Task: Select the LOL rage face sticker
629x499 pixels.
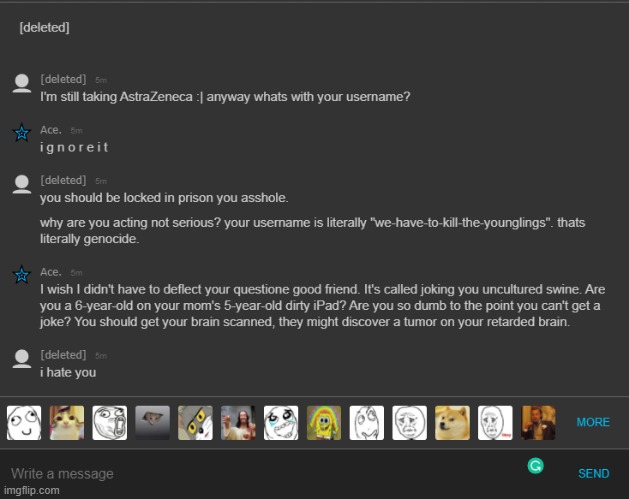Action: pyautogui.click(x=110, y=423)
